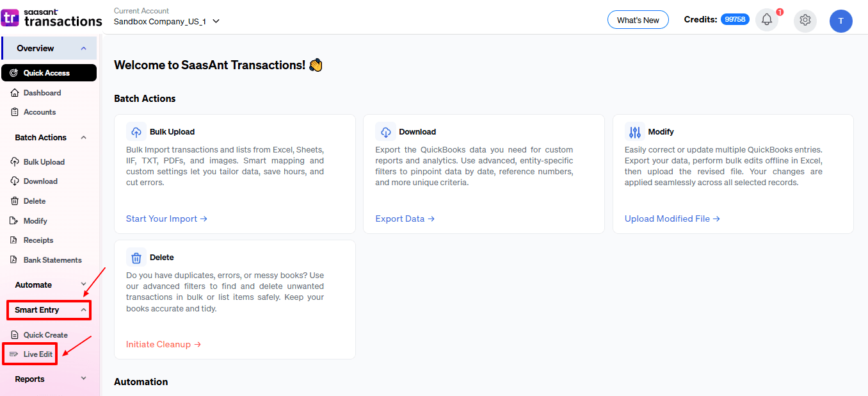Click the What's New button
Image resolution: width=868 pixels, height=396 pixels.
[638, 20]
